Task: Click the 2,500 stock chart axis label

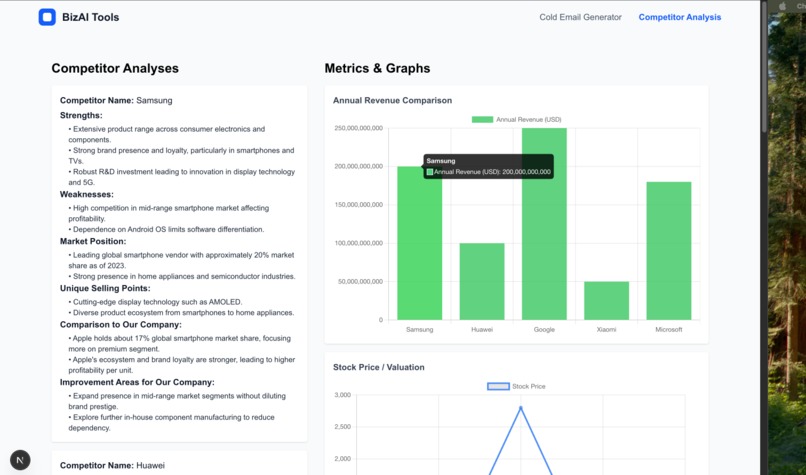Action: 342,427
